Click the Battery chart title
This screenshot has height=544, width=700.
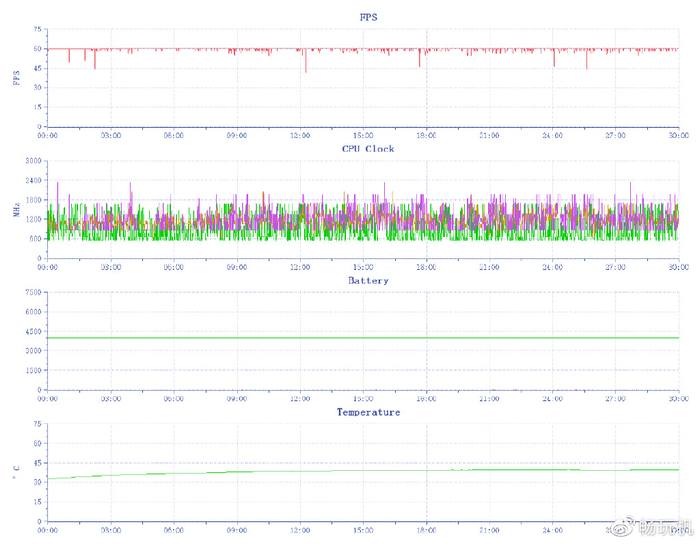click(x=368, y=280)
